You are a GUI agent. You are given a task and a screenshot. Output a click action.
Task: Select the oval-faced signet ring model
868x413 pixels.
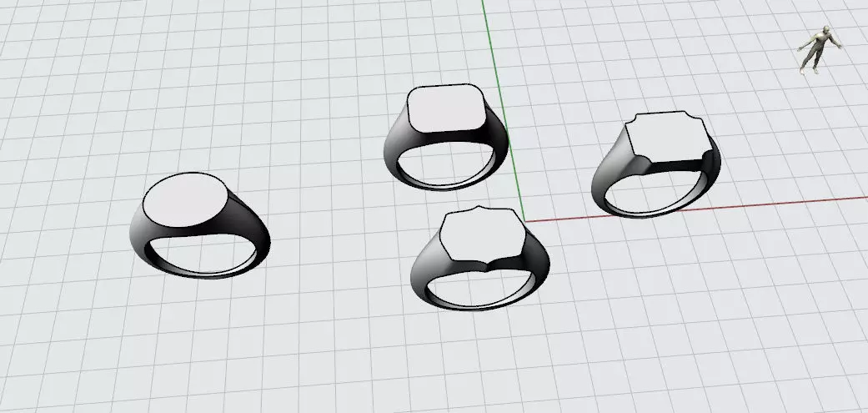click(200, 225)
